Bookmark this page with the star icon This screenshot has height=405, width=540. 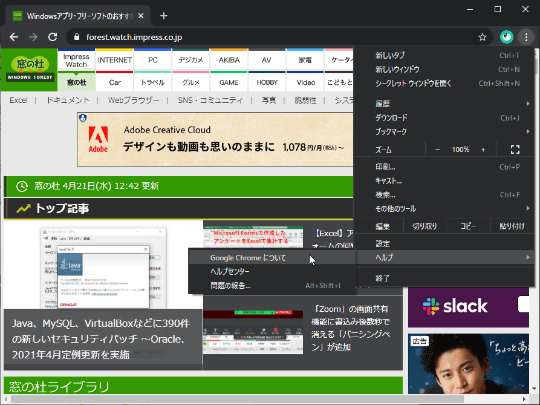tap(482, 37)
